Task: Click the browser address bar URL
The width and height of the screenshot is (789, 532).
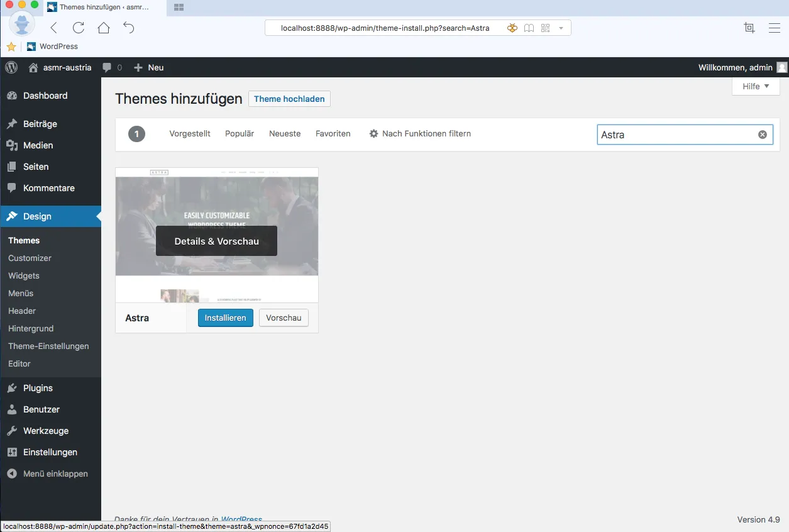Action: 385,28
